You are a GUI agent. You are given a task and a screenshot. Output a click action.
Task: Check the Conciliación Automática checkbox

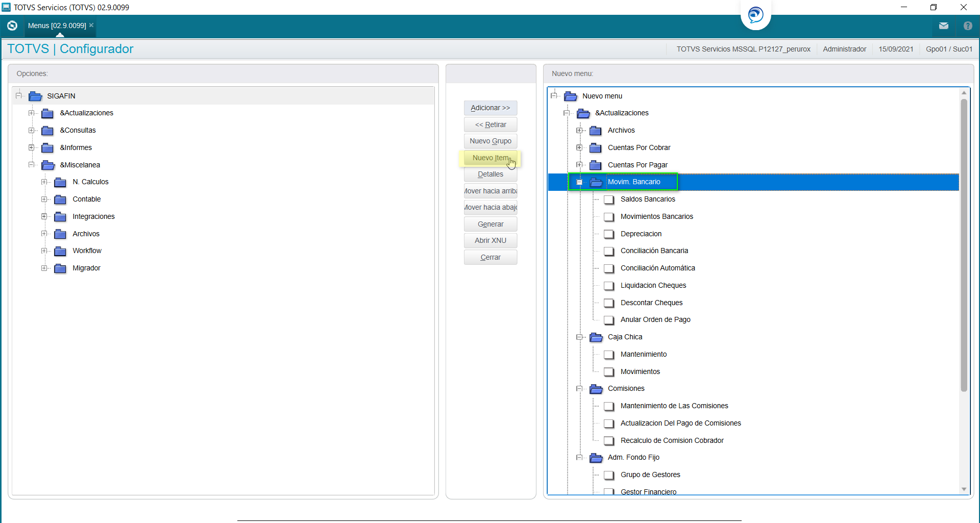pos(609,268)
